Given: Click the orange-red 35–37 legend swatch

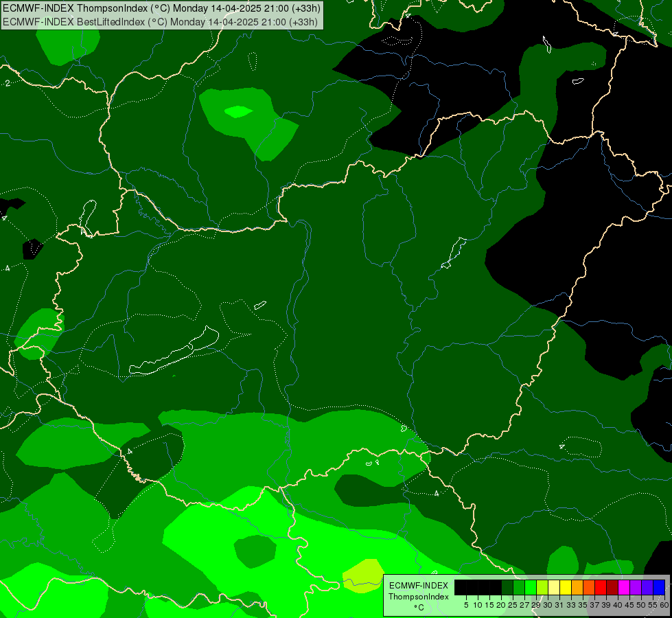Looking at the screenshot, I should 589,587.
